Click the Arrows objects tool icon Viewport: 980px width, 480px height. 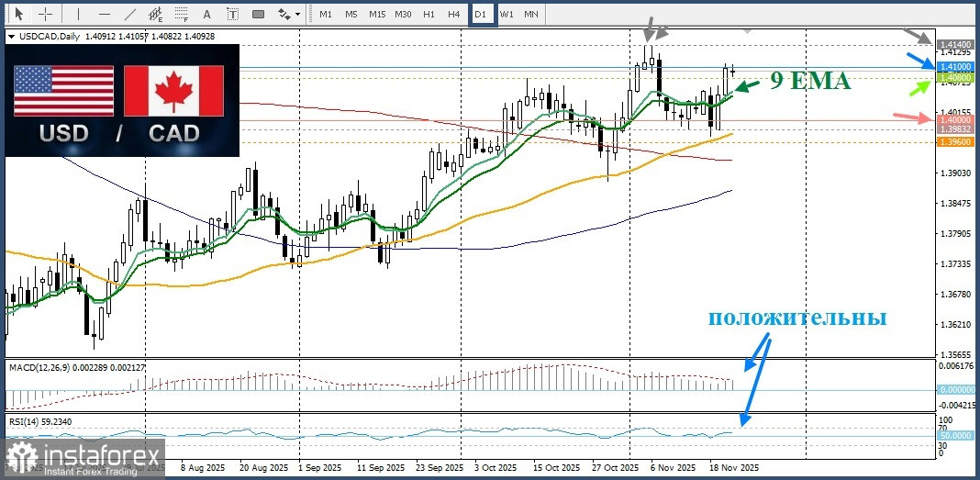[x=284, y=14]
